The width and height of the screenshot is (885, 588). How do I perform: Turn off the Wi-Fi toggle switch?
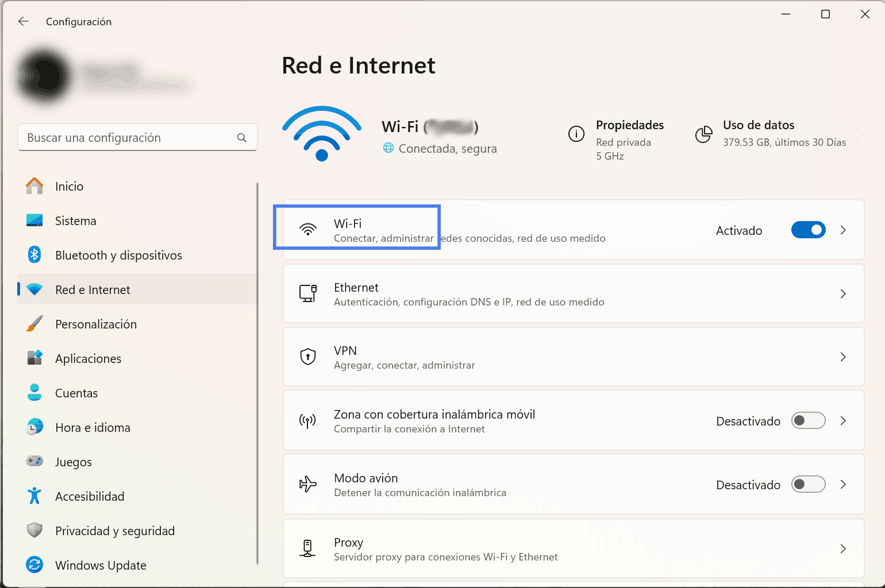click(x=808, y=230)
